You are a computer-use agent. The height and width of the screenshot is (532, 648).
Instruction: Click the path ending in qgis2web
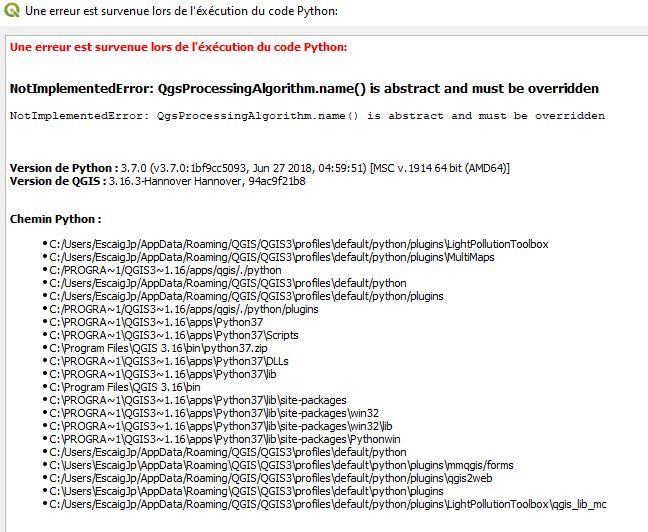(x=271, y=478)
